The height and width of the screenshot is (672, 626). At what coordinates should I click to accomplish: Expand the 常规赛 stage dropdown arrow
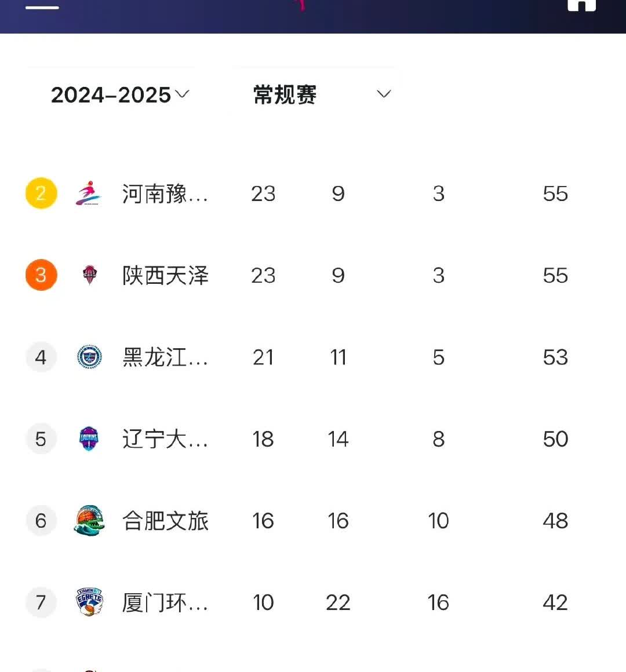pos(384,94)
